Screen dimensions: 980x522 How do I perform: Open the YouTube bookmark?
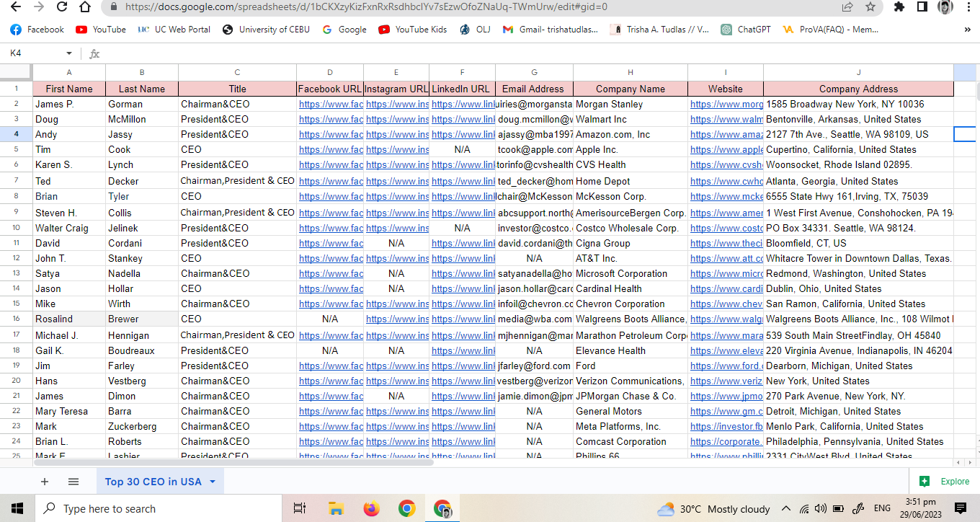[x=101, y=30]
